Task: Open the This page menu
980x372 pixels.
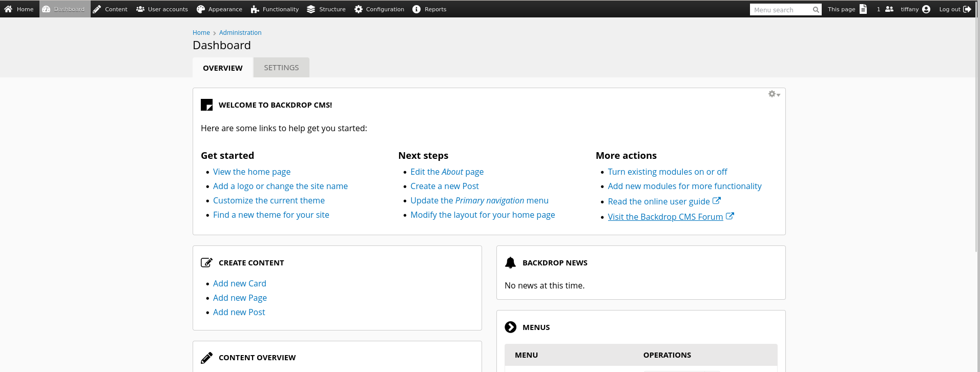Action: pyautogui.click(x=847, y=9)
